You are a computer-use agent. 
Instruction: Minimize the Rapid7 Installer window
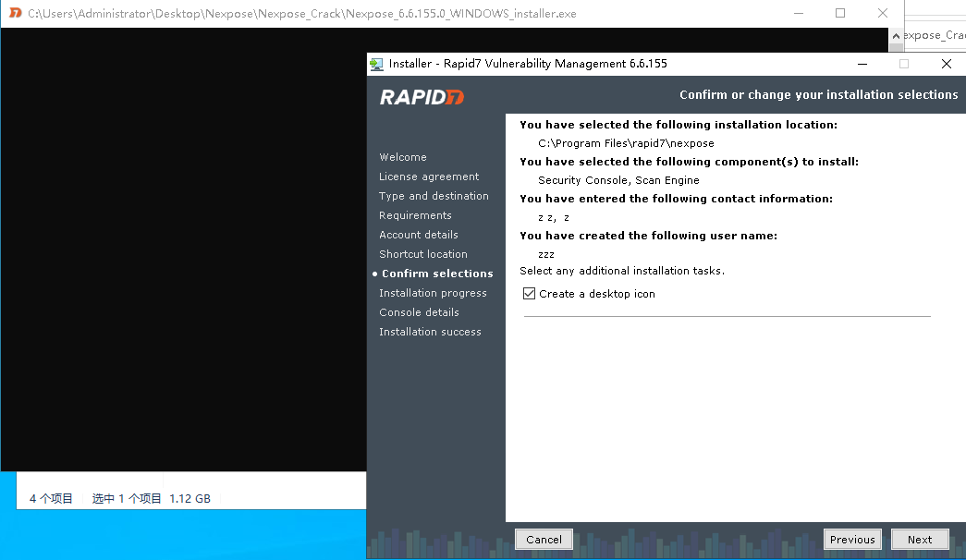click(x=862, y=64)
